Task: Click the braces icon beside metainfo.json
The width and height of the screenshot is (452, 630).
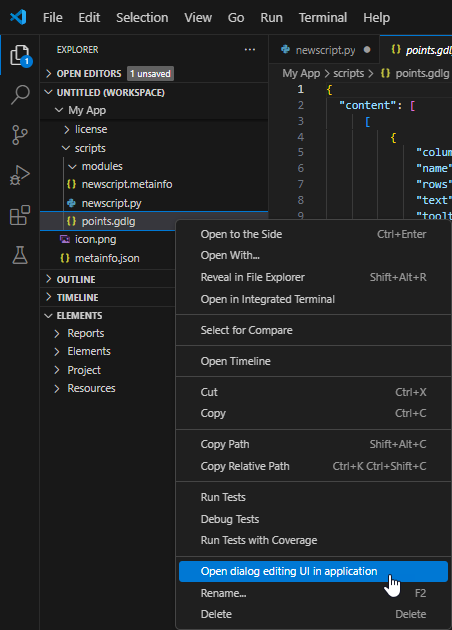Action: click(65, 258)
